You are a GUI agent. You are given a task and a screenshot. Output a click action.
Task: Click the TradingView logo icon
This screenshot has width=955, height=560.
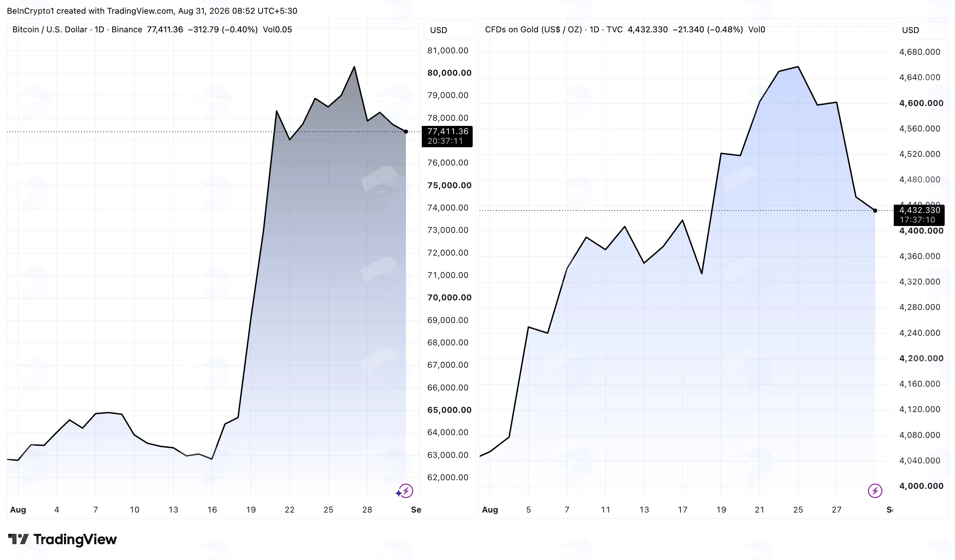coord(18,539)
